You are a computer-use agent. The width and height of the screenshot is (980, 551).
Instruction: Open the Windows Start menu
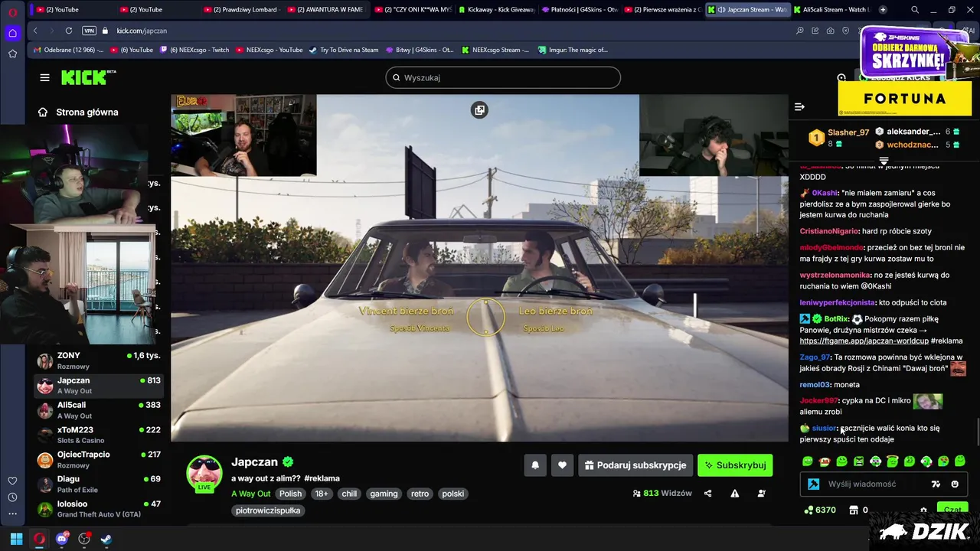[16, 539]
